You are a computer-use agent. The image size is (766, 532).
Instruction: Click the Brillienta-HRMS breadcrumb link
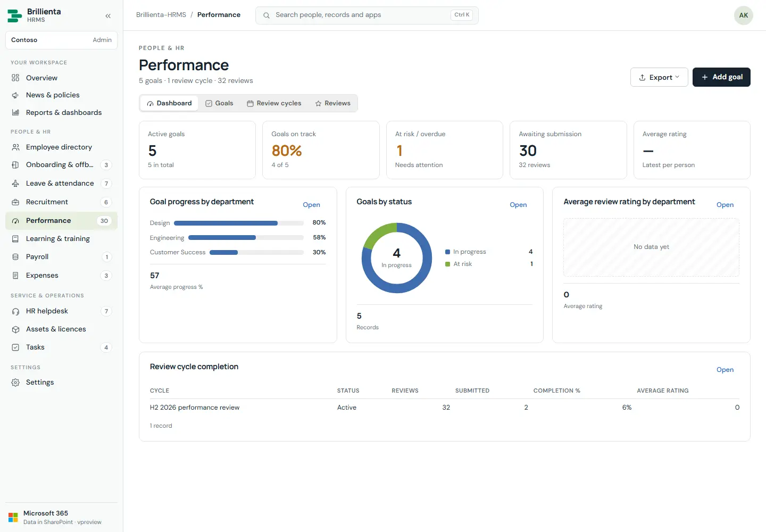click(x=161, y=15)
